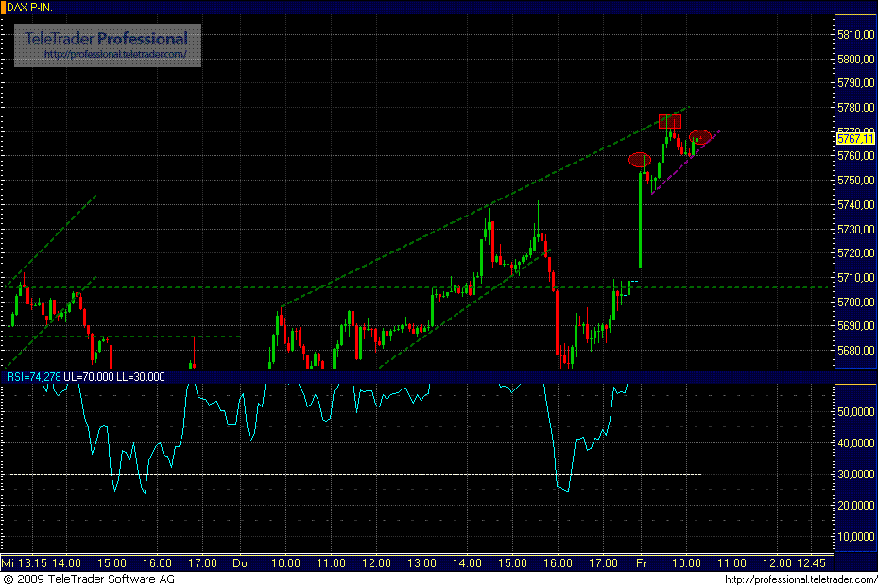Image resolution: width=878 pixels, height=588 pixels.
Task: Select the red rectangle annotation at the chart top
Action: click(x=670, y=120)
